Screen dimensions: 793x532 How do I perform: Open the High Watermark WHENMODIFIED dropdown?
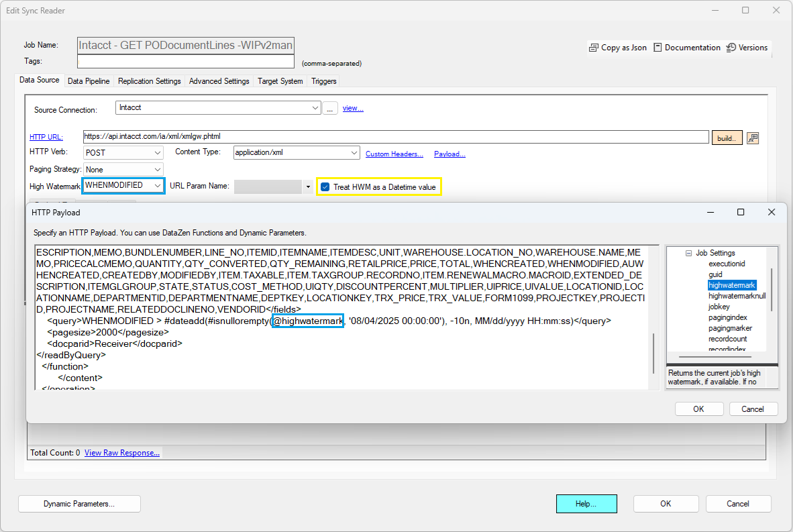(157, 186)
